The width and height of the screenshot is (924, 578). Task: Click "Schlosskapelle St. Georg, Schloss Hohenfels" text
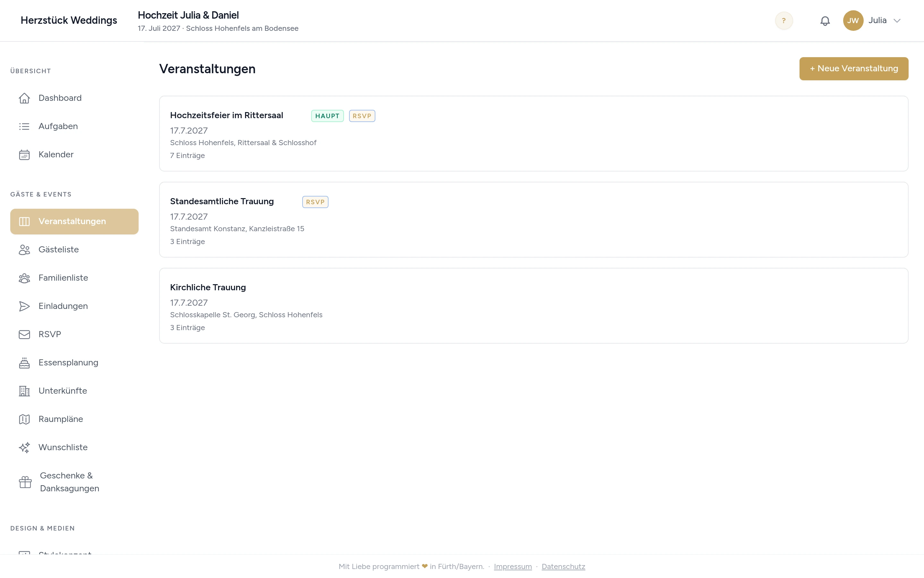point(246,315)
